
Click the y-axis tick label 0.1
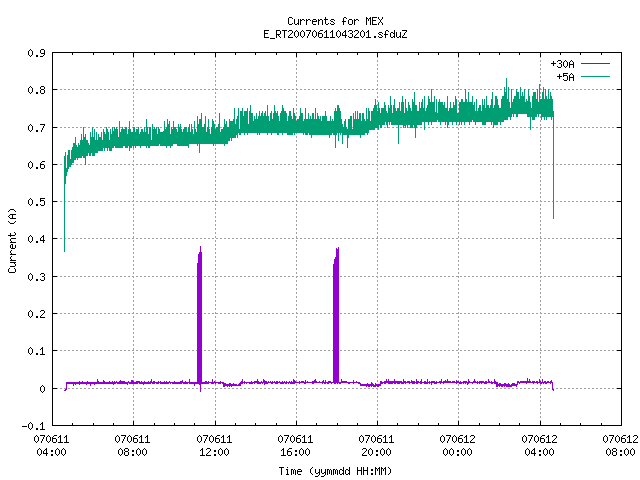point(36,351)
